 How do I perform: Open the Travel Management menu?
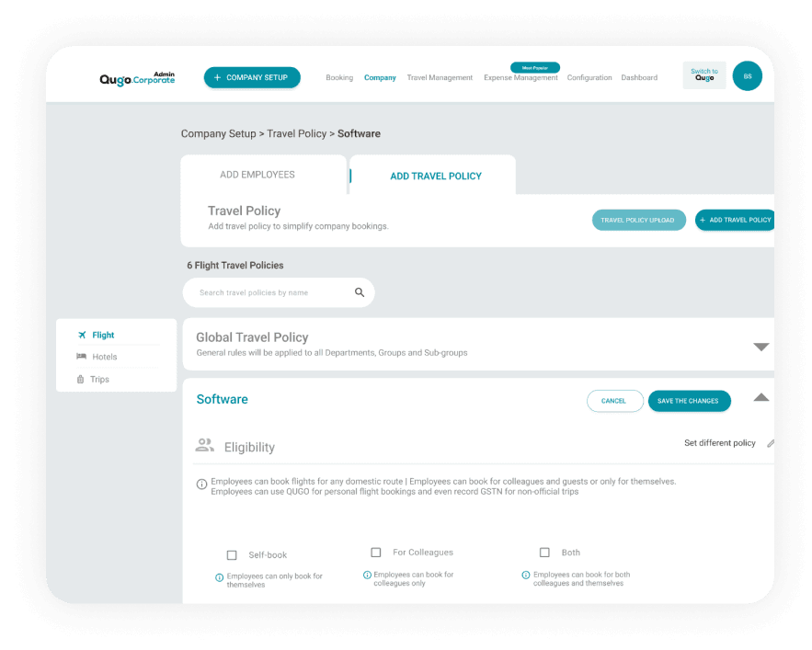pos(440,78)
